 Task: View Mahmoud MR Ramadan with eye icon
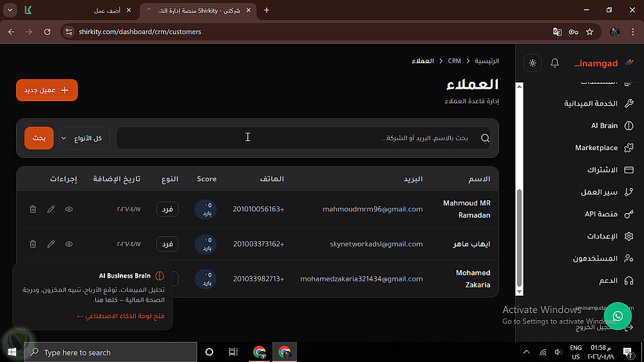[69, 209]
